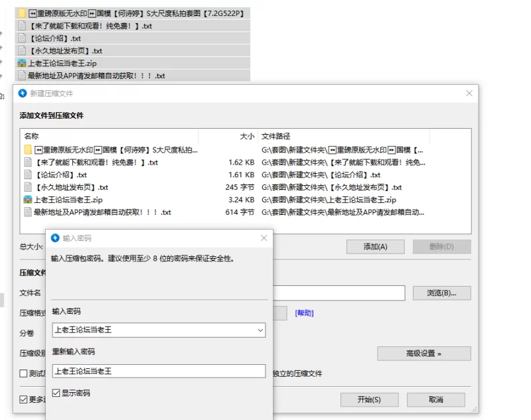Viewport: 531px width, 420px height.
Task: Click file icon of 最新地址及APP请发邮箱 in explorer
Action: tap(22, 76)
